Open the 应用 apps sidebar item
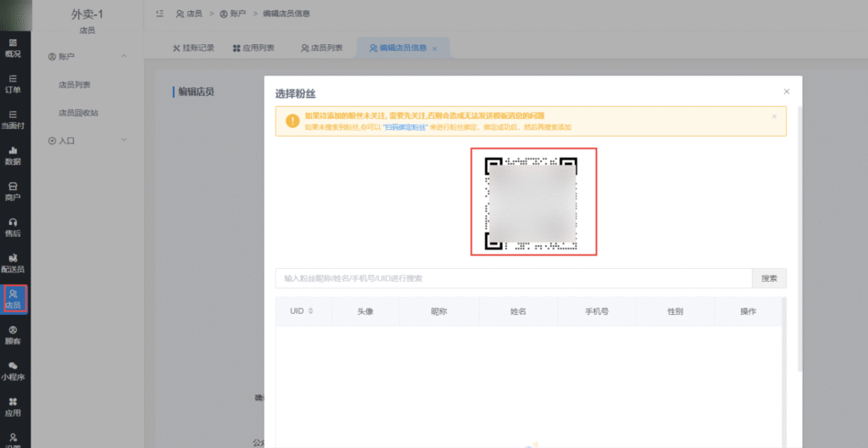The width and height of the screenshot is (868, 448). 13,407
